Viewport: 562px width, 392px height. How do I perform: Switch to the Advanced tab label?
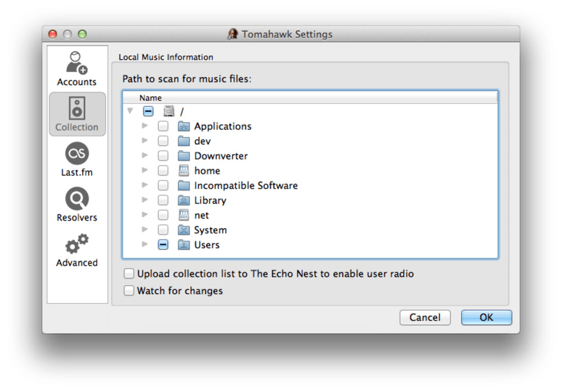tap(77, 263)
